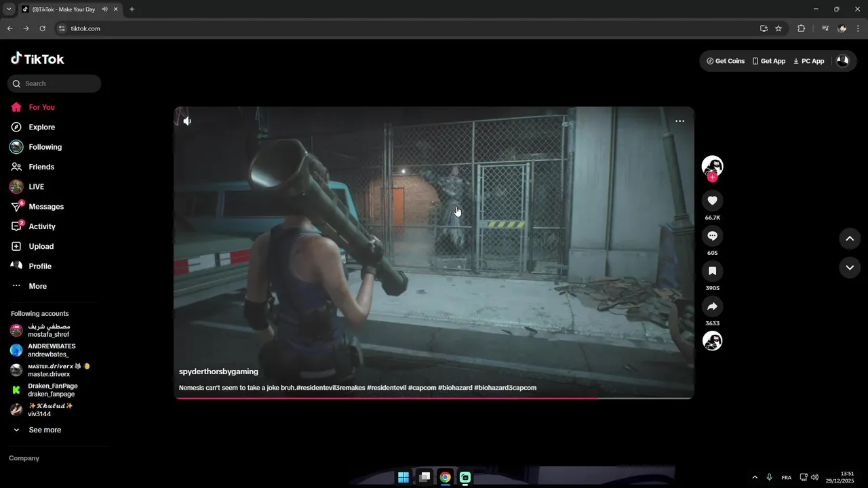Screen dimensions: 868x488
Task: Click the #biohazard3capcom hashtag
Action: [505, 388]
